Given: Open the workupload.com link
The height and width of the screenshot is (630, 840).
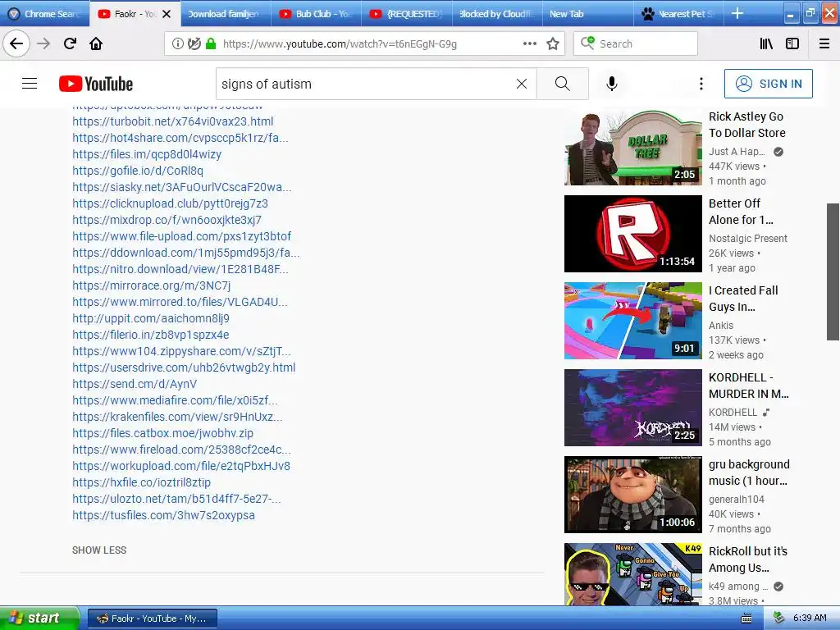Looking at the screenshot, I should click(x=181, y=466).
